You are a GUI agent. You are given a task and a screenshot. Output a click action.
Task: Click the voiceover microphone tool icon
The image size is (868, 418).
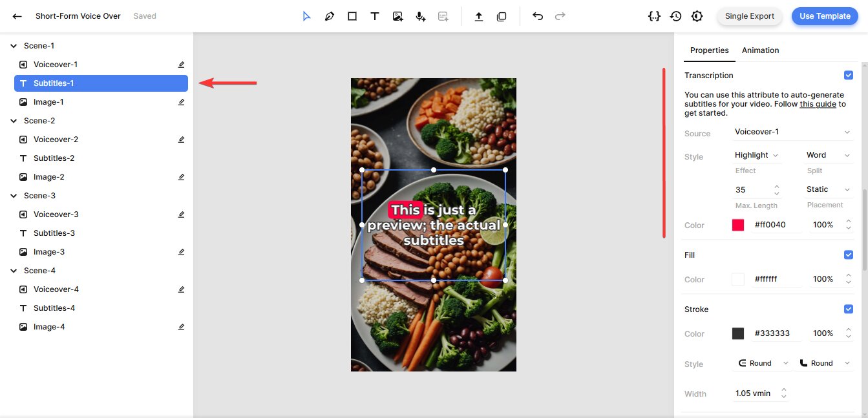coord(421,17)
